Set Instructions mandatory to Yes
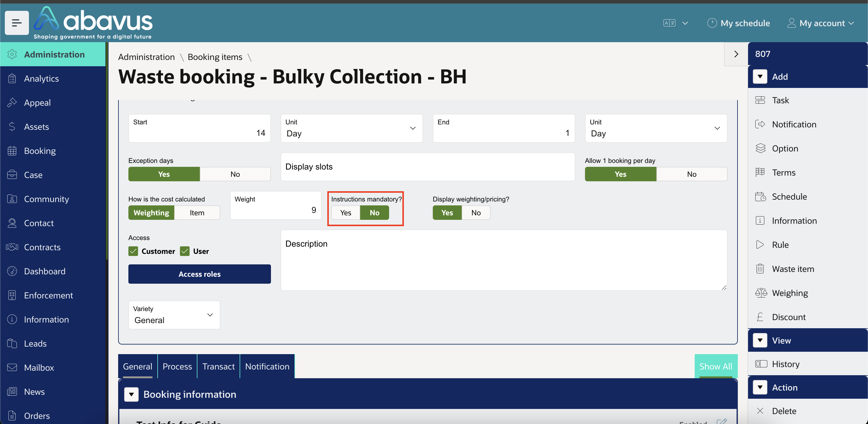 pos(346,213)
